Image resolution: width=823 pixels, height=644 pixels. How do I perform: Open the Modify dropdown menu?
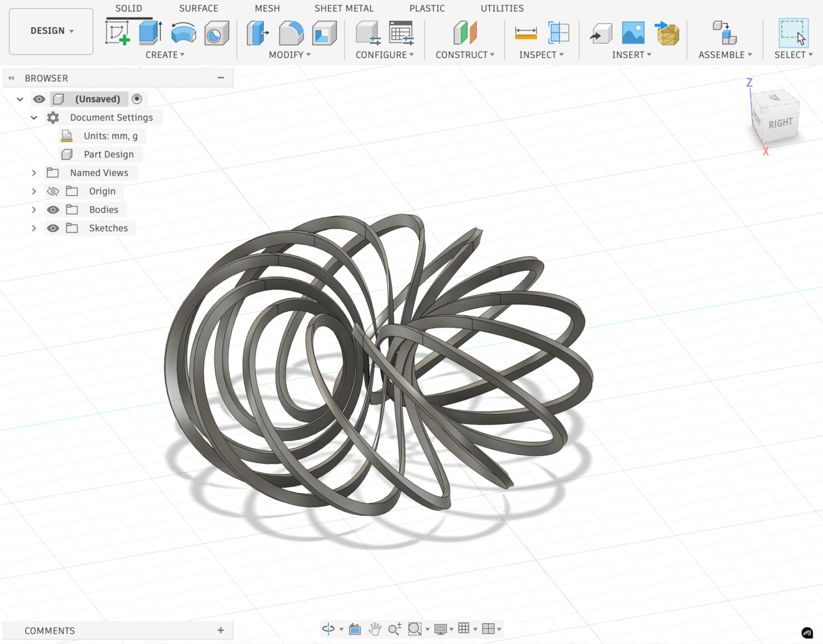(x=289, y=55)
